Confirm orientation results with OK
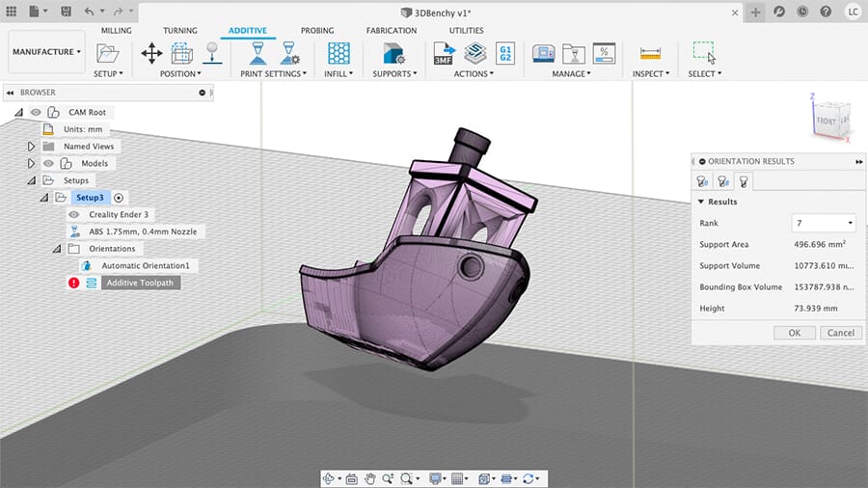The height and width of the screenshot is (488, 868). pyautogui.click(x=795, y=333)
